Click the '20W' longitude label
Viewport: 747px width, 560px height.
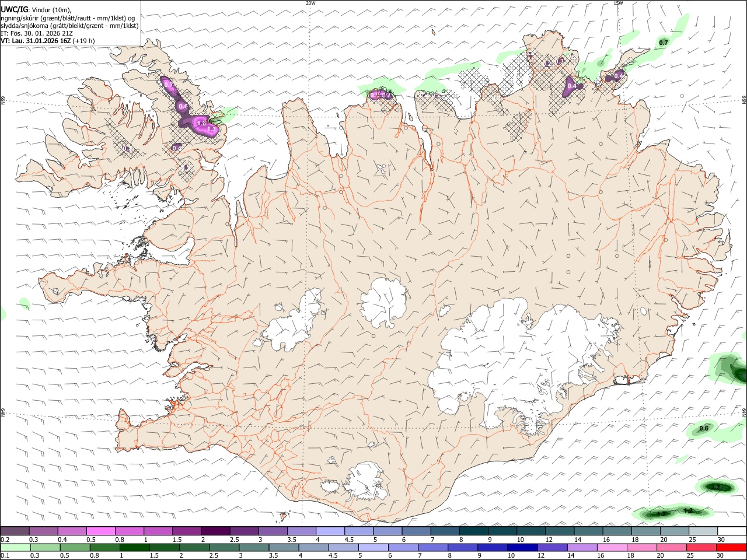310,3
